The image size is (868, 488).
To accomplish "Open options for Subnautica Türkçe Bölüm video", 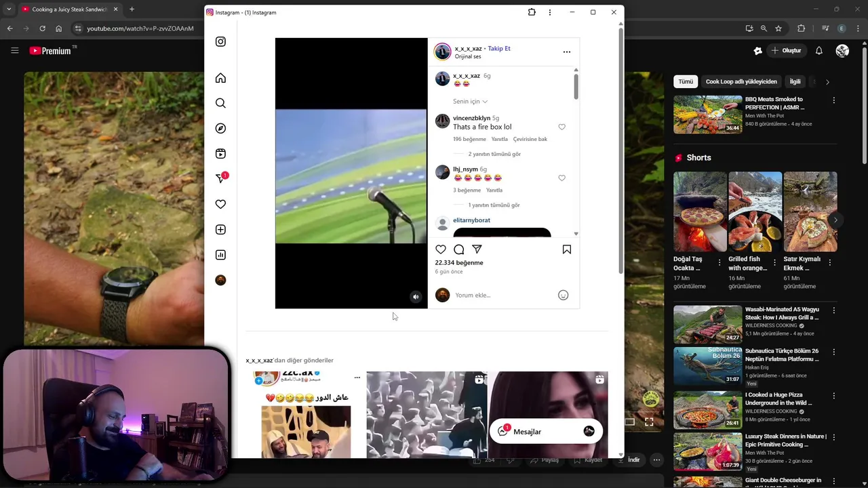I will [x=834, y=352].
